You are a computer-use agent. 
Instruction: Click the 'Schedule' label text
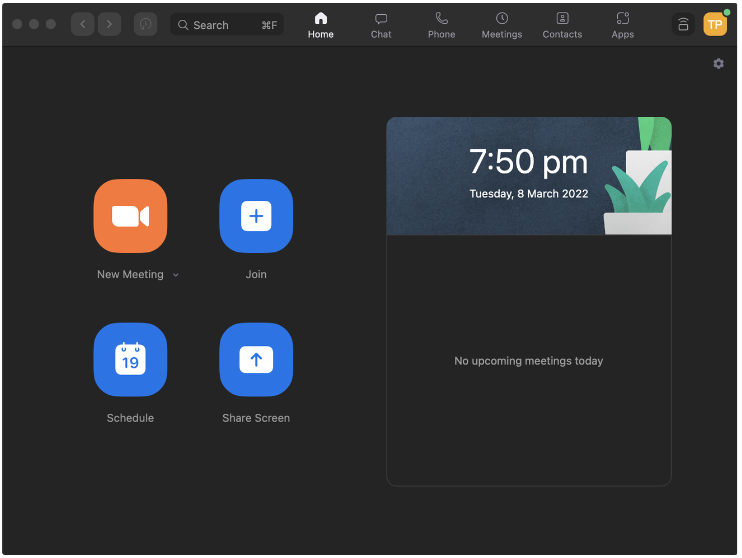130,418
